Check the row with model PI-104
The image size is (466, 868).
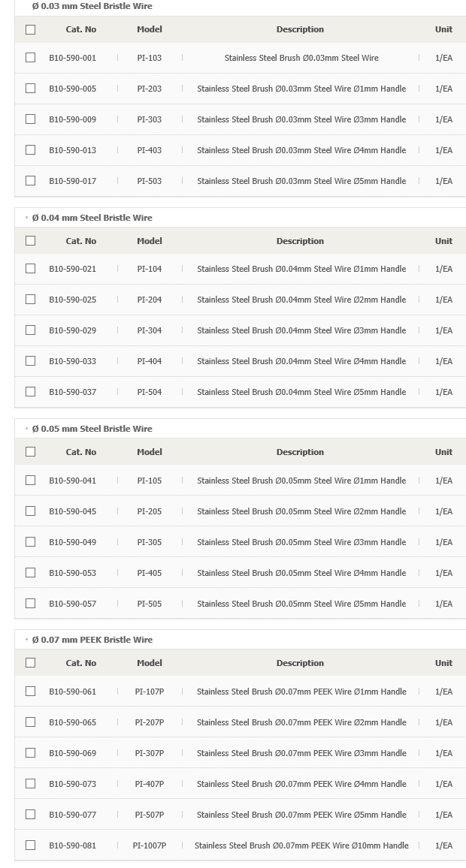click(x=31, y=269)
